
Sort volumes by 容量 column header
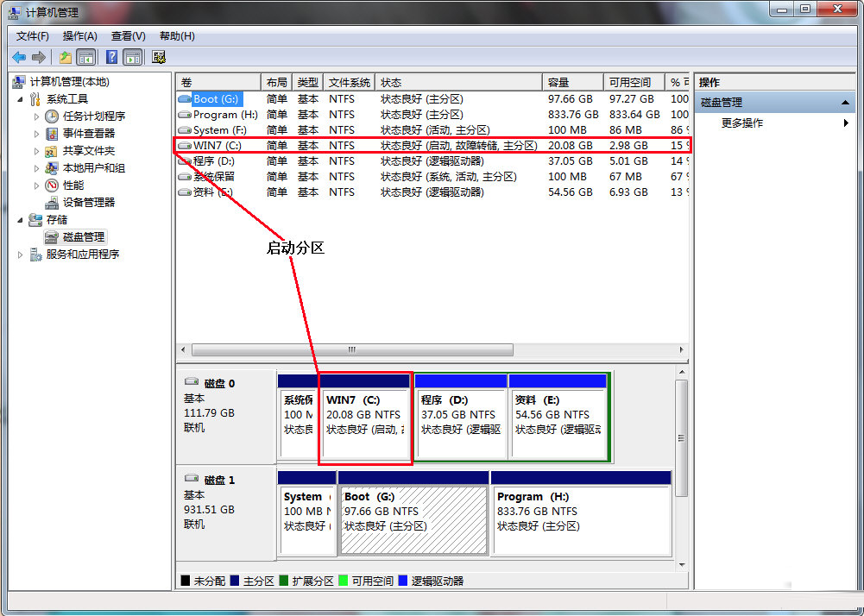click(x=572, y=82)
